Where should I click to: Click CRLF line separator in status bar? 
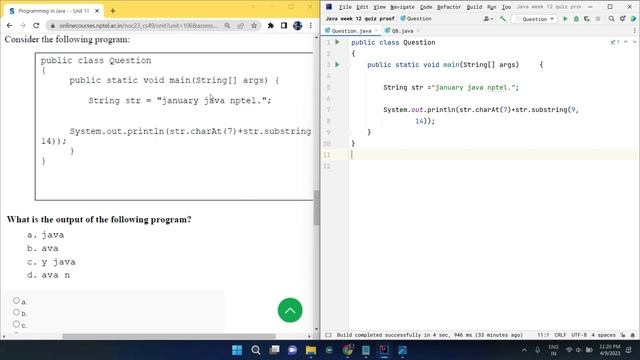click(560, 335)
